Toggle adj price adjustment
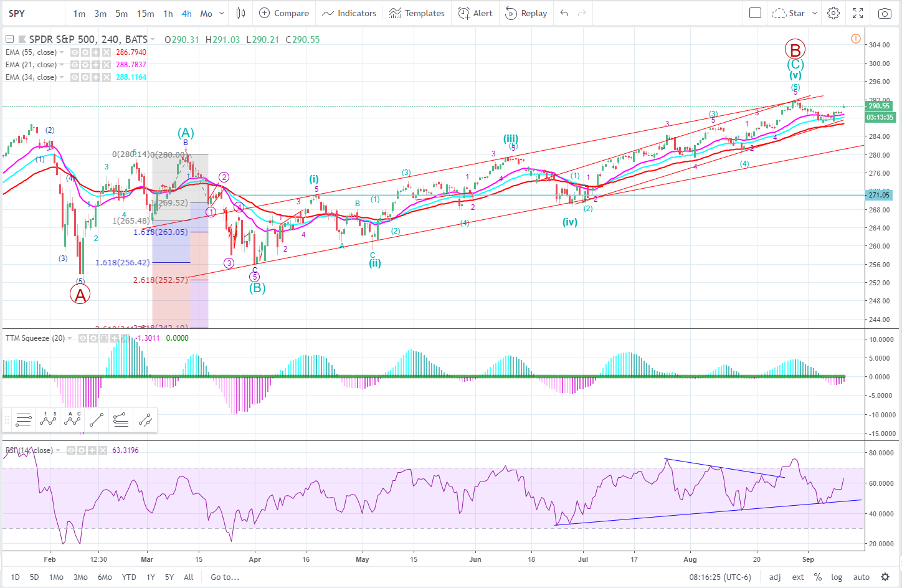Image resolution: width=902 pixels, height=588 pixels. (775, 577)
